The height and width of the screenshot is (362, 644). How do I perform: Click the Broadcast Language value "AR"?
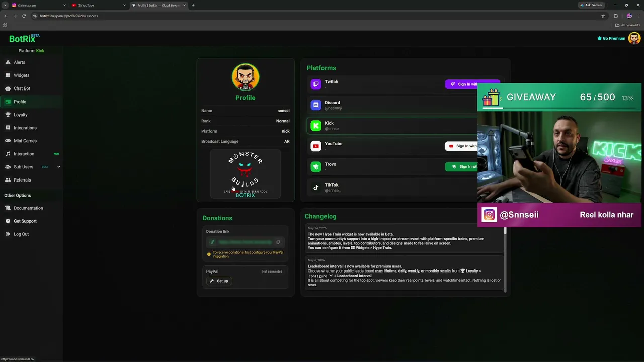pyautogui.click(x=287, y=141)
